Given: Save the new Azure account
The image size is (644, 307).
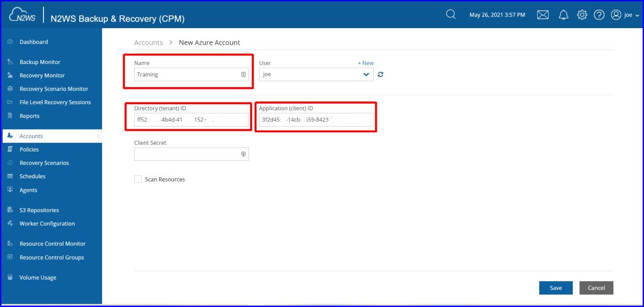Looking at the screenshot, I should 556,288.
